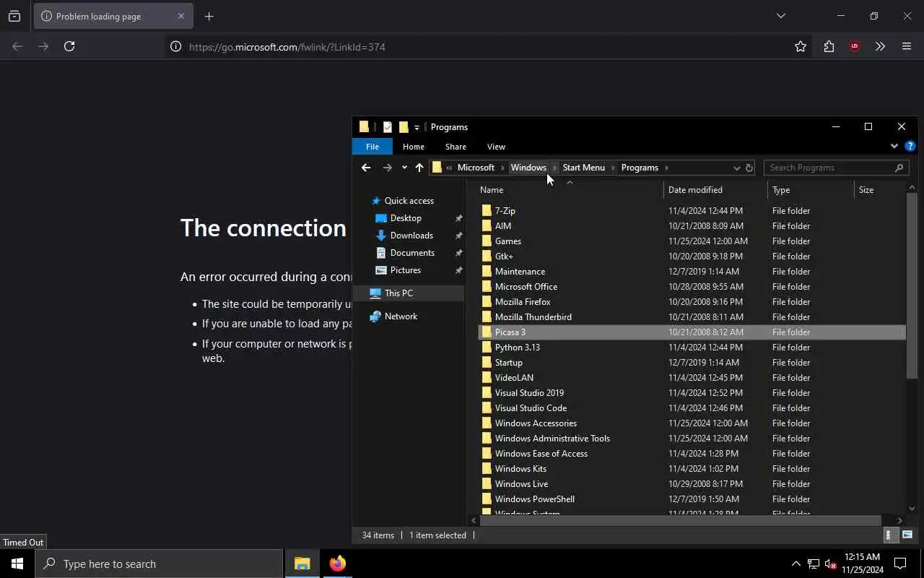Open the Windows Start menu

[17, 564]
